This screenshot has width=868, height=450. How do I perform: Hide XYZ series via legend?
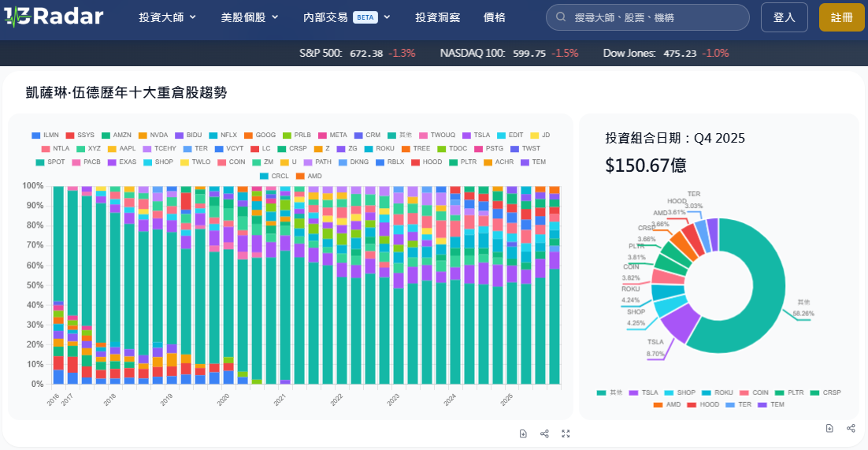88,148
